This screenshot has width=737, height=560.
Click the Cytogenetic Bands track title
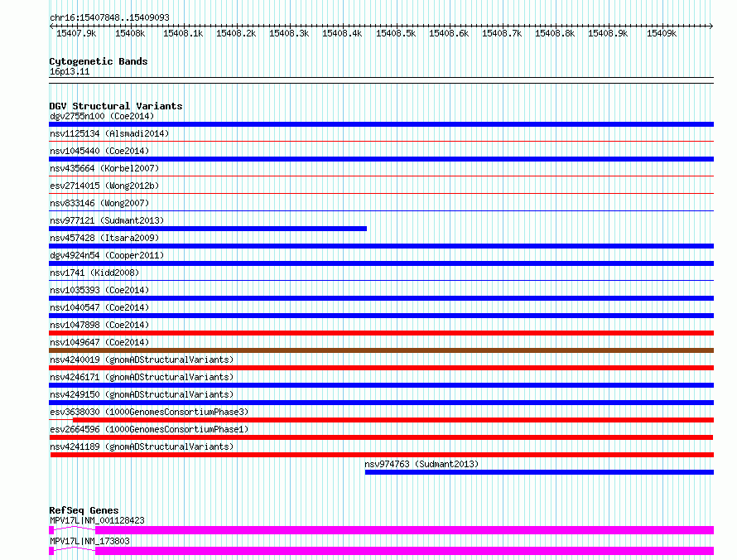tap(99, 61)
